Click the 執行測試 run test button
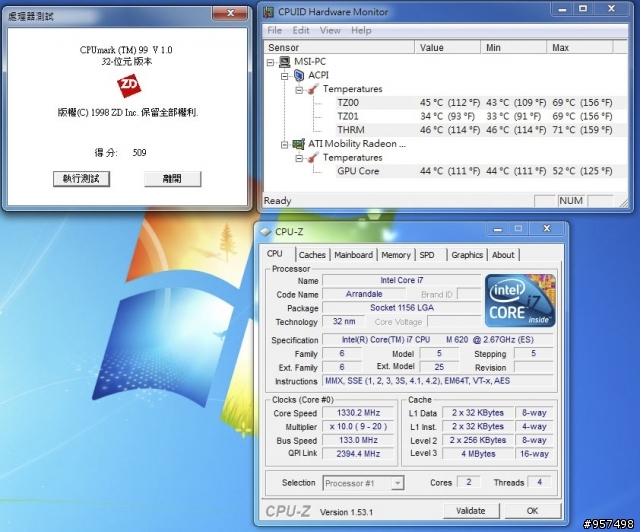 (81, 179)
